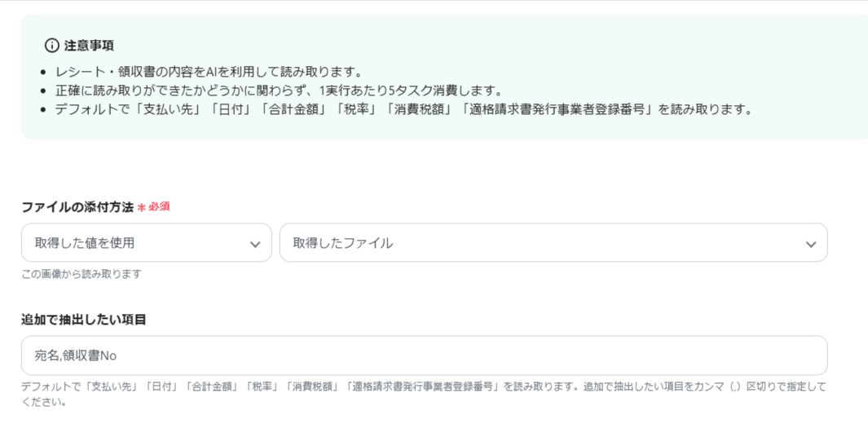Click the 取得した値を使用 text in the combo box
Image resolution: width=868 pixels, height=433 pixels.
click(85, 243)
